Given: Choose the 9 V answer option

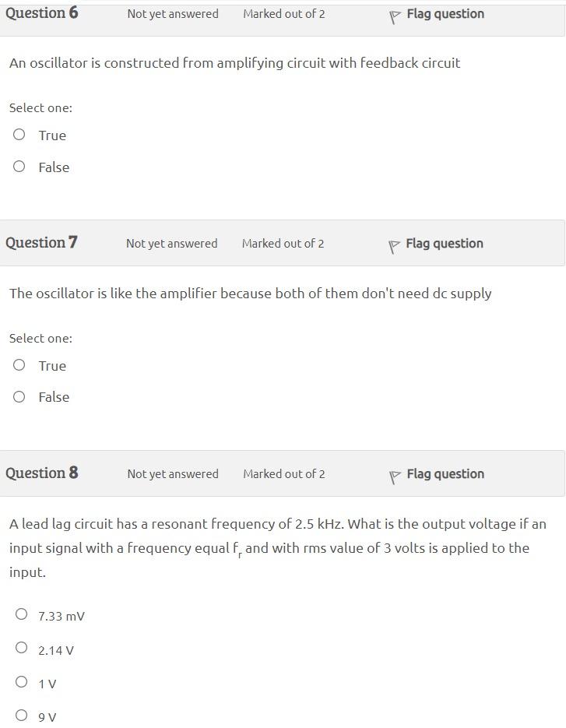Looking at the screenshot, I should tap(22, 715).
